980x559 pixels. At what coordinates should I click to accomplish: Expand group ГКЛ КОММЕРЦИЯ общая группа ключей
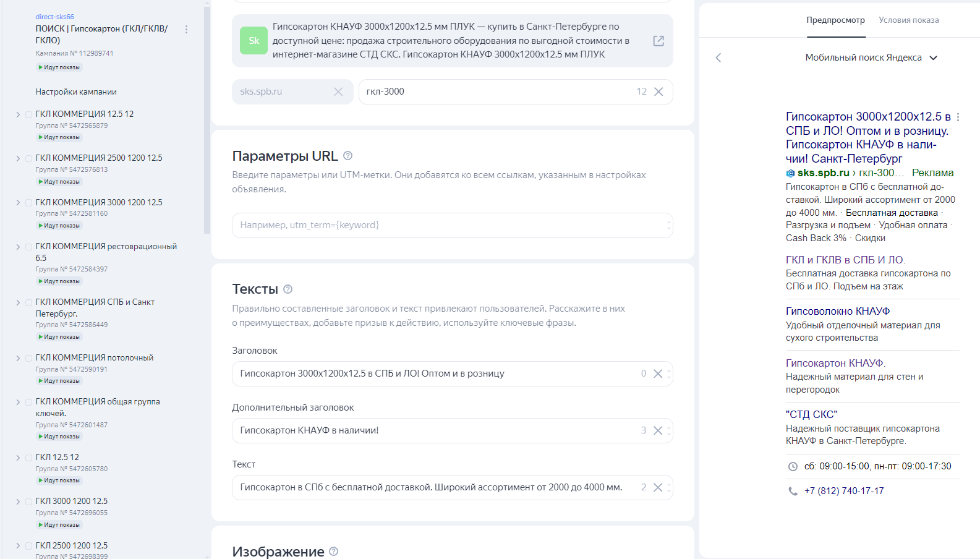pyautogui.click(x=18, y=402)
